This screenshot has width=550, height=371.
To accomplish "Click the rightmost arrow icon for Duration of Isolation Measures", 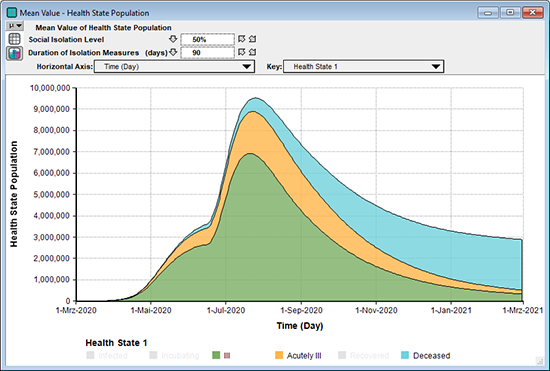I will [252, 52].
